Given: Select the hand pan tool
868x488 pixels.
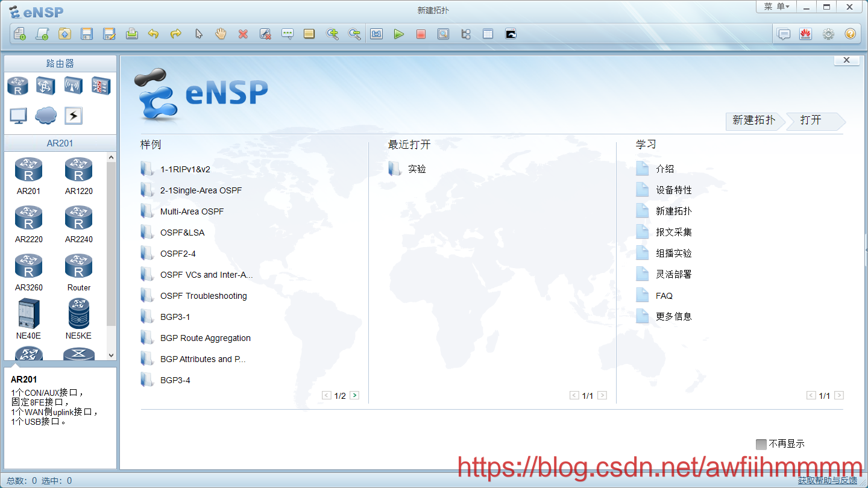Looking at the screenshot, I should [x=221, y=34].
